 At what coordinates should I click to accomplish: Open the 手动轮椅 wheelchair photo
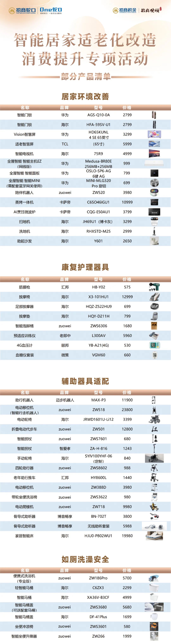point(154,458)
